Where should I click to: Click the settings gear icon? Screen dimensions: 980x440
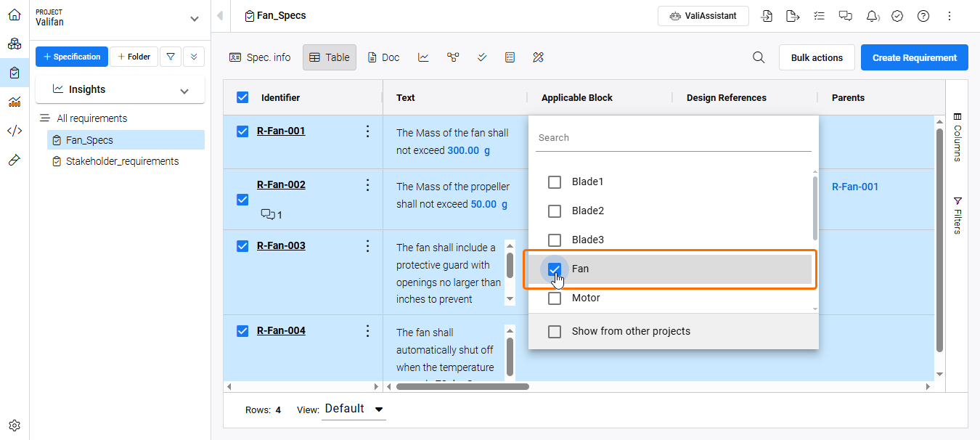pos(15,425)
